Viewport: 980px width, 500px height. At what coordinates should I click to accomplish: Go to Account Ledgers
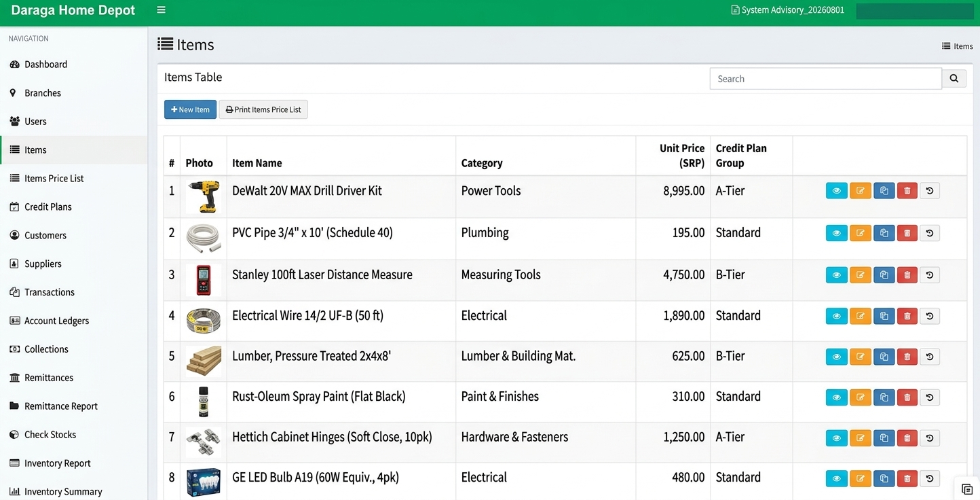coord(73,321)
